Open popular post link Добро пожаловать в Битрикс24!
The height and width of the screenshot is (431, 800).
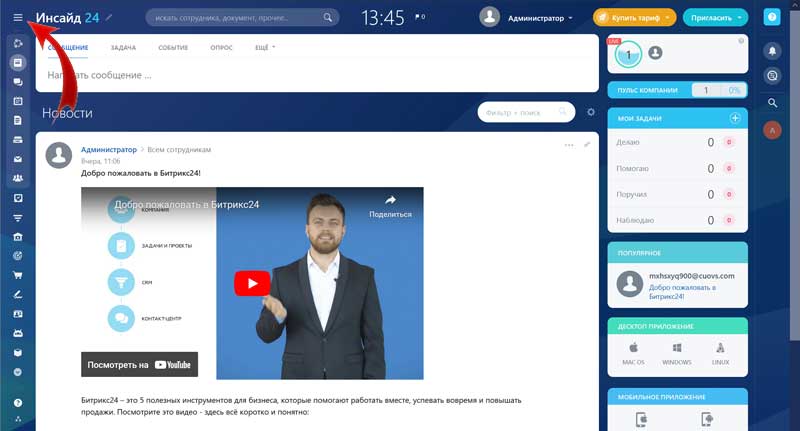tap(682, 292)
